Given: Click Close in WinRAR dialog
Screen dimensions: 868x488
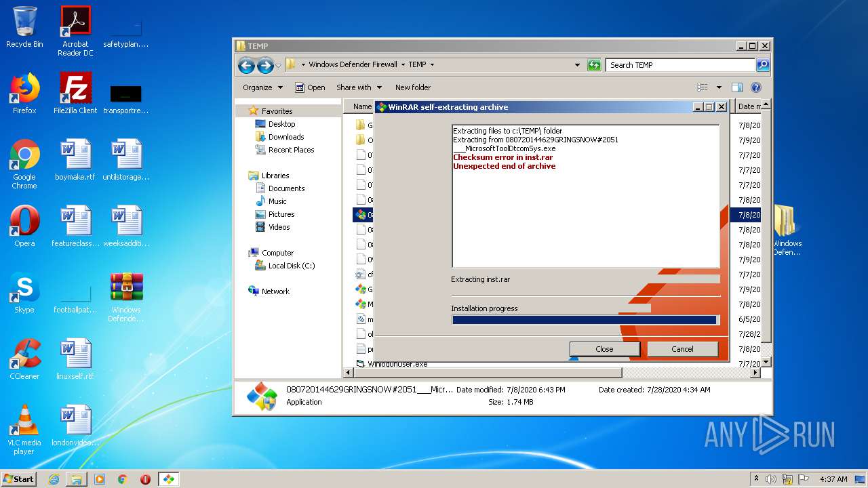Looking at the screenshot, I should [604, 349].
